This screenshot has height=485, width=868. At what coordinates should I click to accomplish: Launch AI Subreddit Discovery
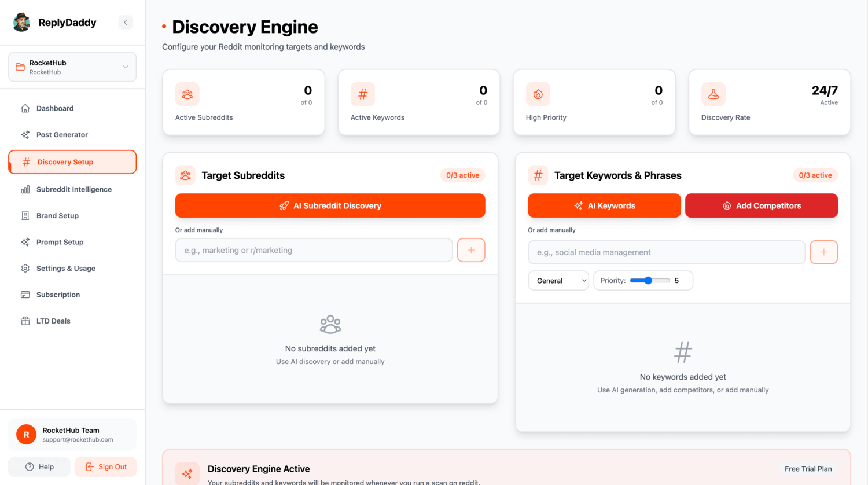tap(330, 205)
